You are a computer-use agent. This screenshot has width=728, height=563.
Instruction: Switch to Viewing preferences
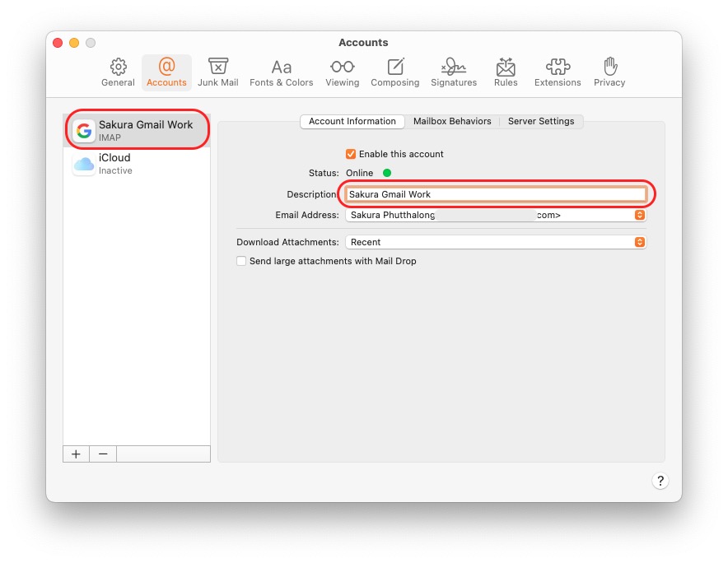tap(342, 72)
